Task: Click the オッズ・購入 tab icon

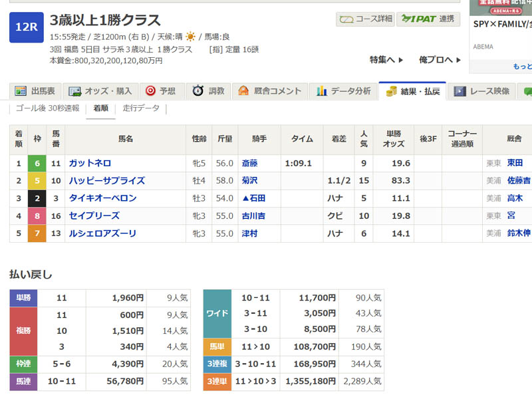Action: (75, 91)
